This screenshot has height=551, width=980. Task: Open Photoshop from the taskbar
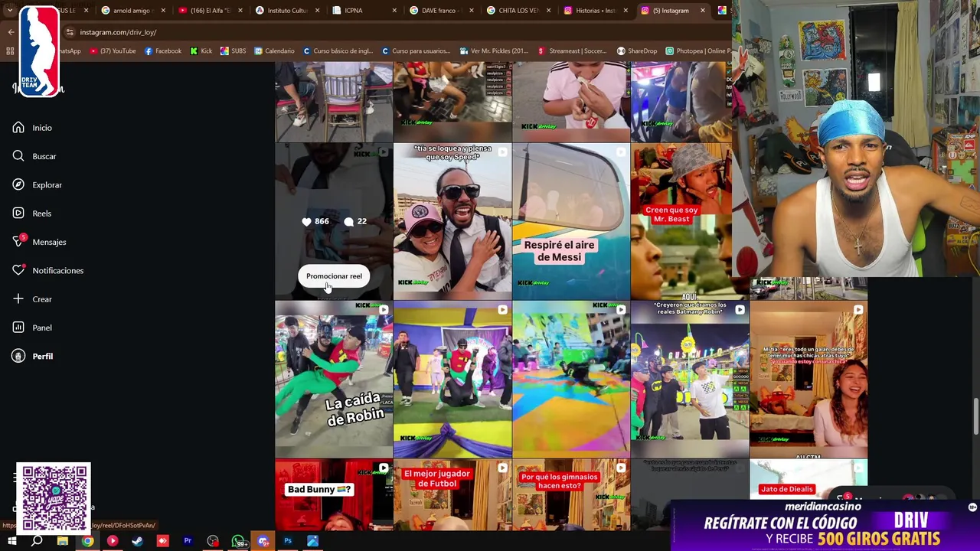(x=288, y=541)
